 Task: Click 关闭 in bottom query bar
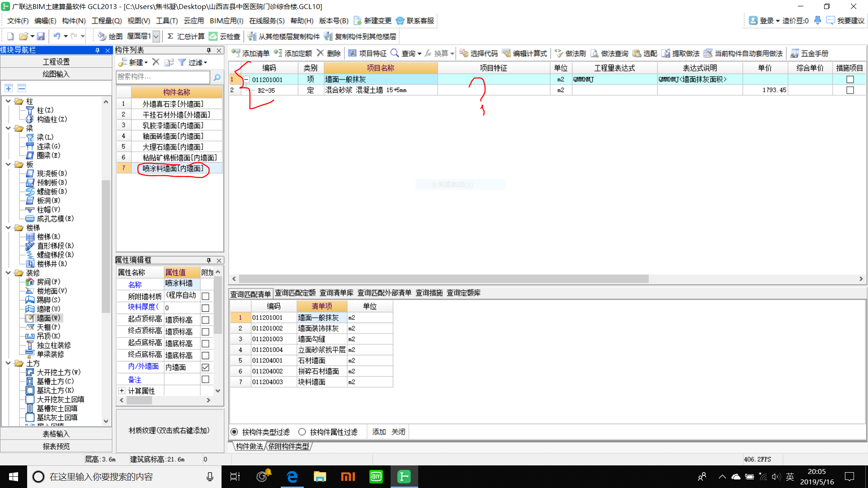[x=398, y=432]
